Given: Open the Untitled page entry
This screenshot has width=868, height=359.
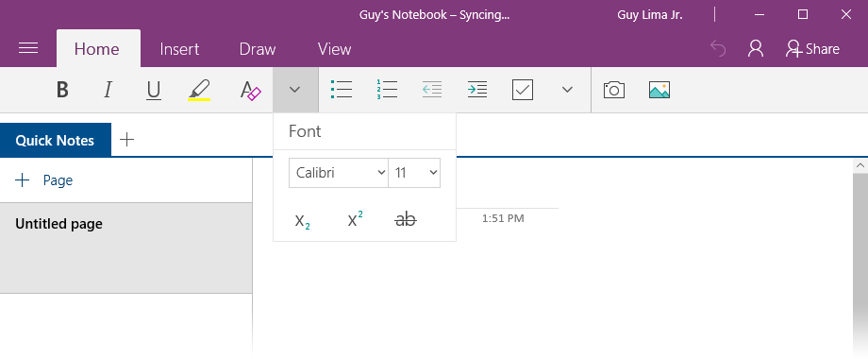Looking at the screenshot, I should (x=126, y=248).
